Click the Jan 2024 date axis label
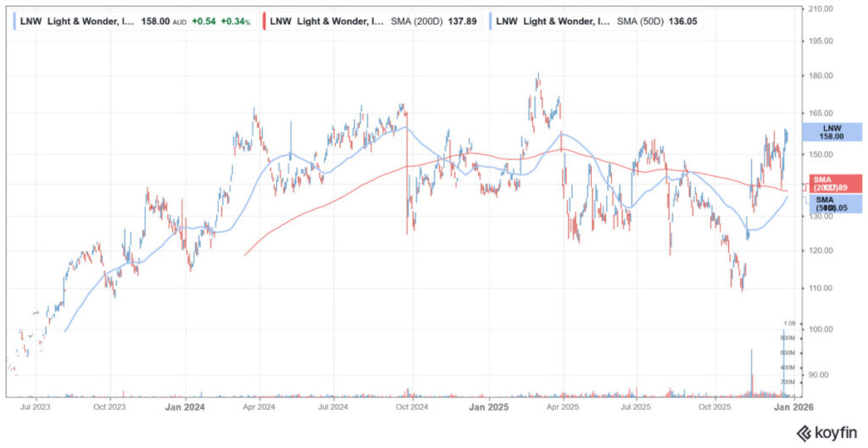Image resolution: width=868 pixels, height=448 pixels. point(186,407)
